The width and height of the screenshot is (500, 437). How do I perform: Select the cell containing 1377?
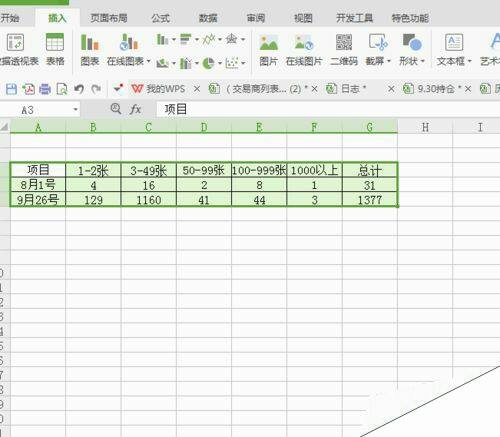tap(370, 200)
